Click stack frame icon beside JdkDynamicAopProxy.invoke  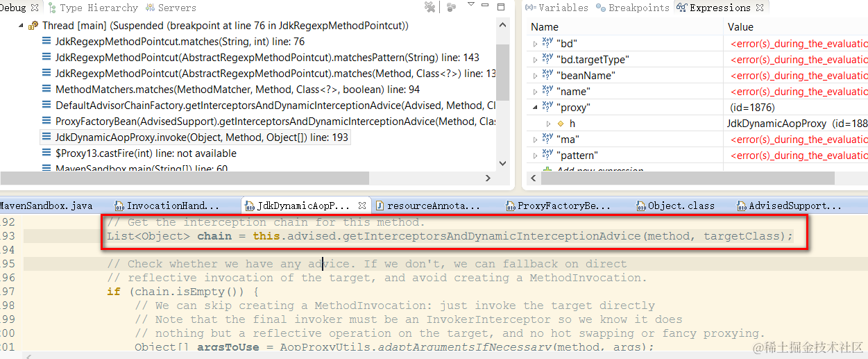[46, 137]
